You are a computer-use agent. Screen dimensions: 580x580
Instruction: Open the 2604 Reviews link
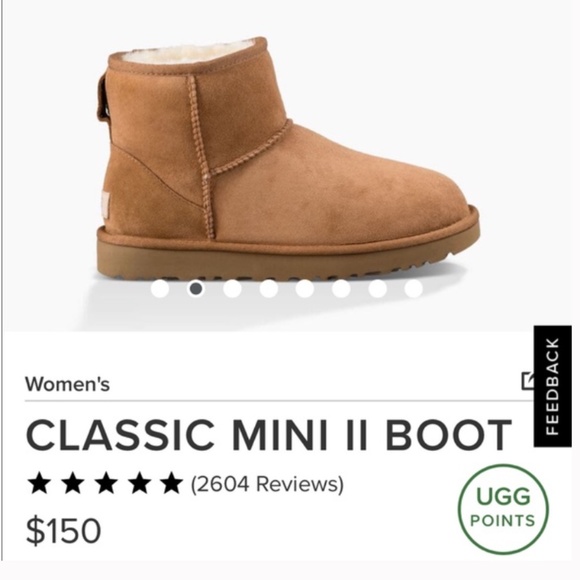(x=267, y=484)
